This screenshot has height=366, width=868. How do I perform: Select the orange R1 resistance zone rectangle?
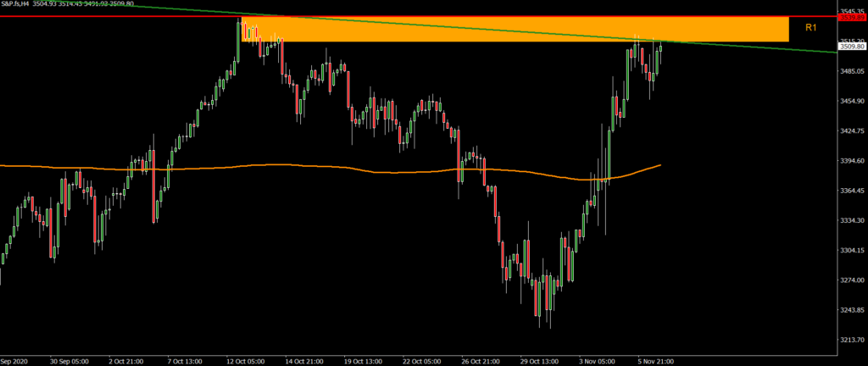[x=509, y=30]
